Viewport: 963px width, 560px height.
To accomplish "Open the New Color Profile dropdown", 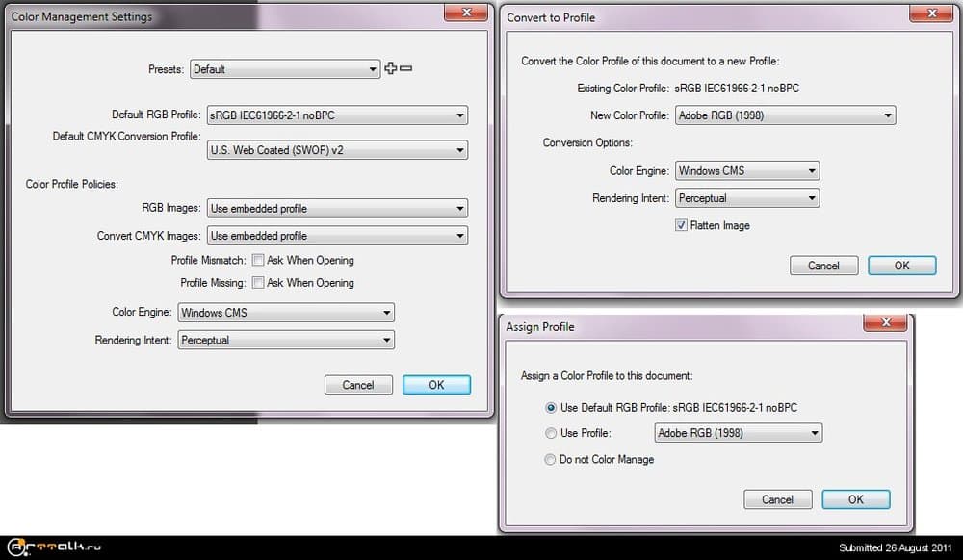I will point(784,115).
